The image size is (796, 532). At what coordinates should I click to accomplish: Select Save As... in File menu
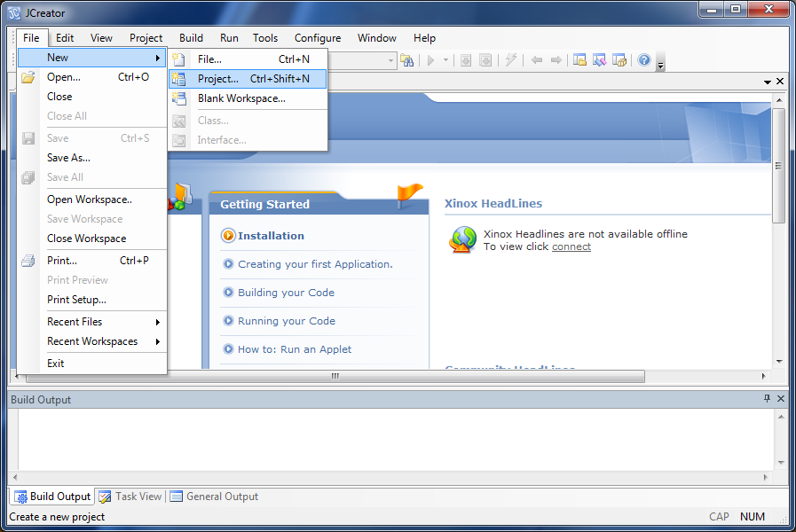[x=92, y=158]
